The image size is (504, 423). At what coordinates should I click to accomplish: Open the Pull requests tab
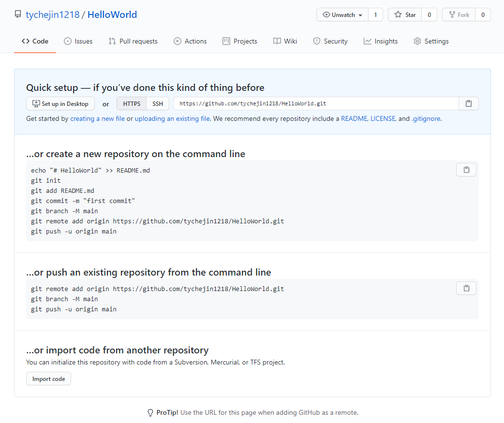pos(133,42)
